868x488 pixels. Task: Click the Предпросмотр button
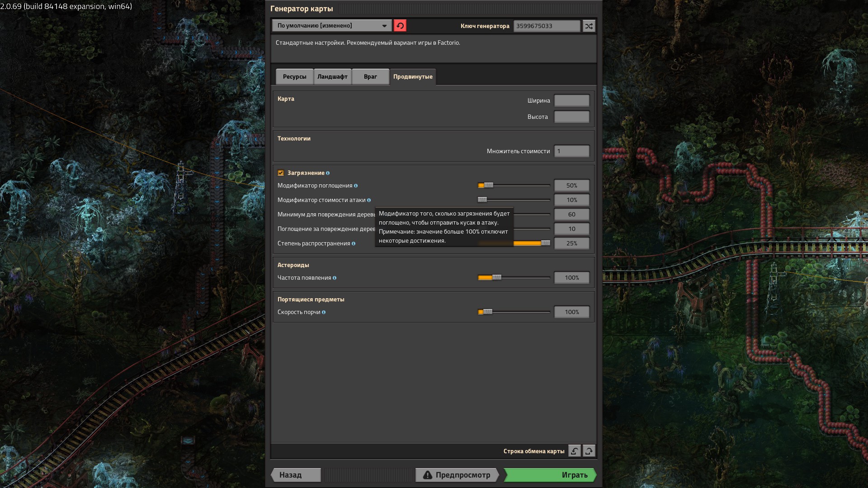457,475
